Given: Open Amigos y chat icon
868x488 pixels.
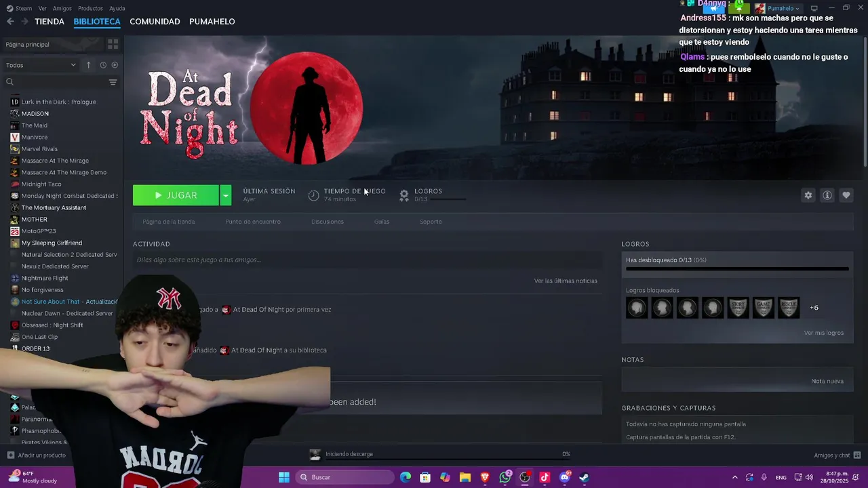Looking at the screenshot, I should pos(857,455).
